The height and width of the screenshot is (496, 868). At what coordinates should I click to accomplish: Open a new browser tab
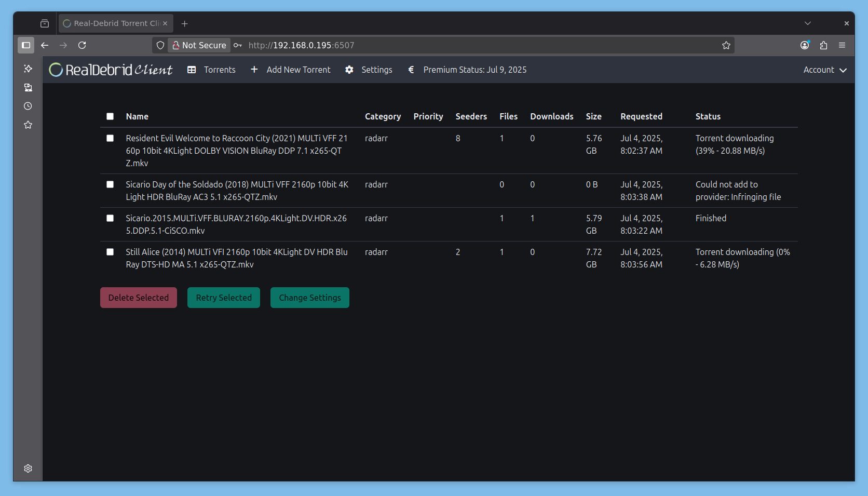coord(184,23)
